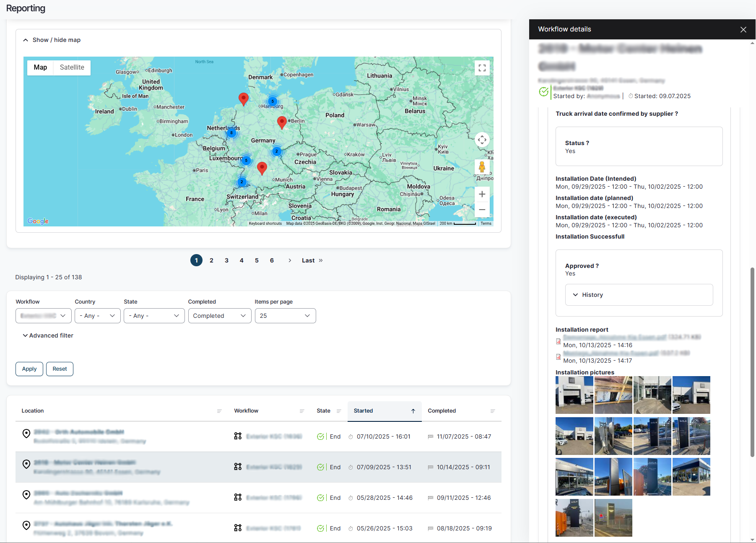Expand the Advanced filter options

(x=48, y=335)
